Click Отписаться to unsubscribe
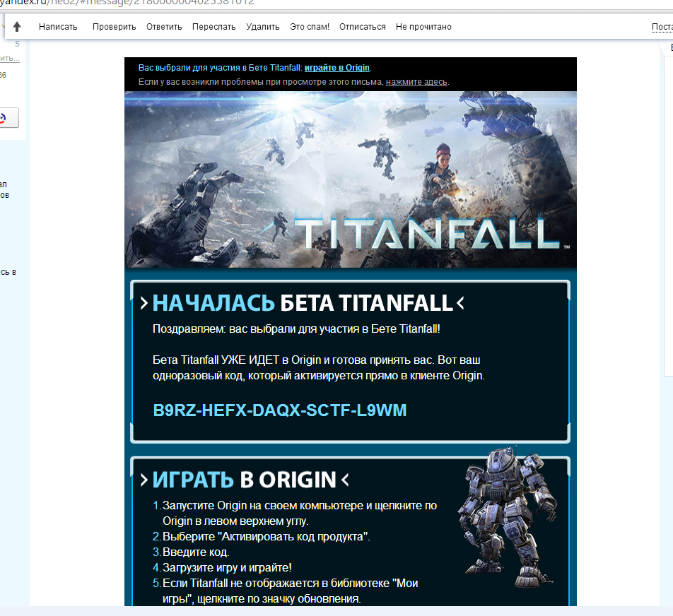The width and height of the screenshot is (673, 616). click(x=362, y=27)
